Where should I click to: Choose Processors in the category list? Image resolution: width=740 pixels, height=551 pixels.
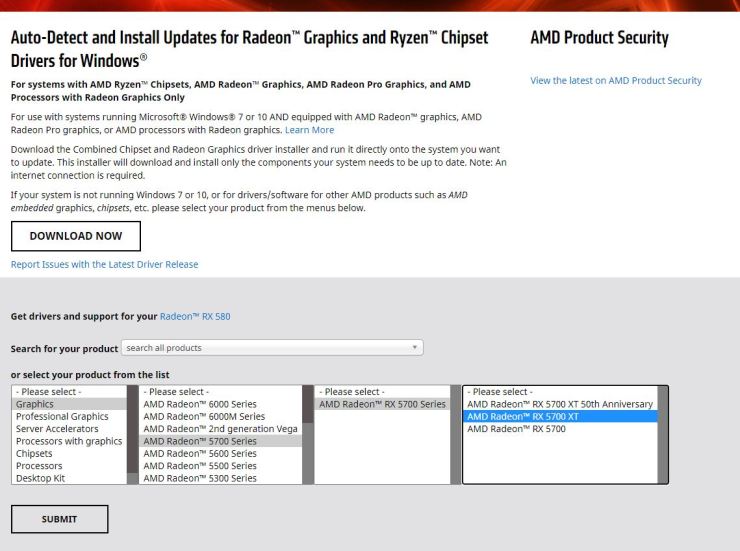(x=69, y=465)
